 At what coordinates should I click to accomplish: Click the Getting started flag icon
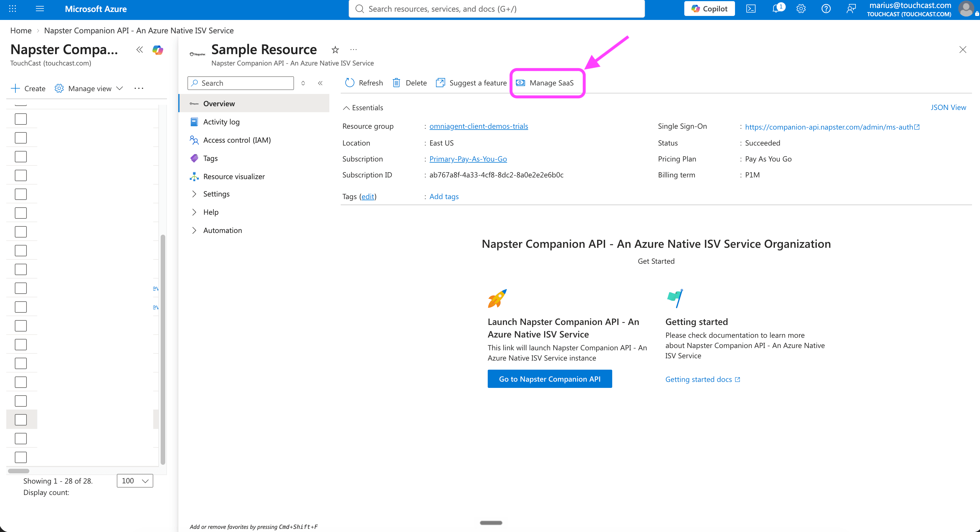(x=675, y=298)
